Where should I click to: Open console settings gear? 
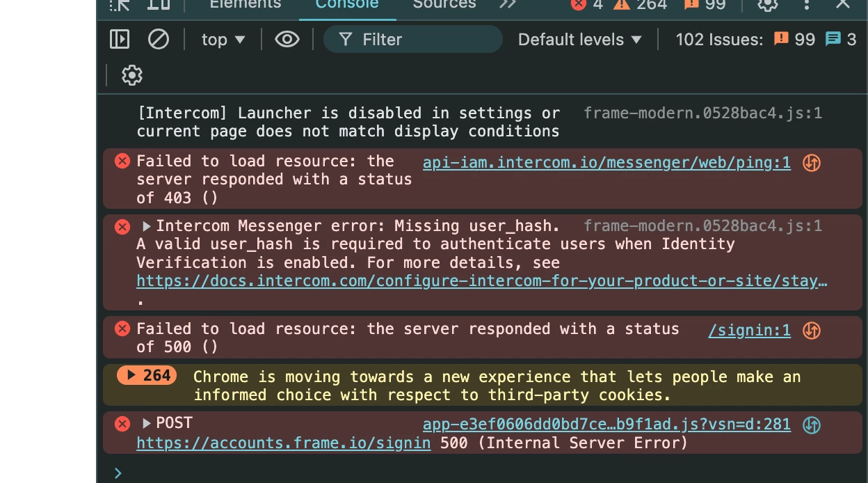point(132,75)
